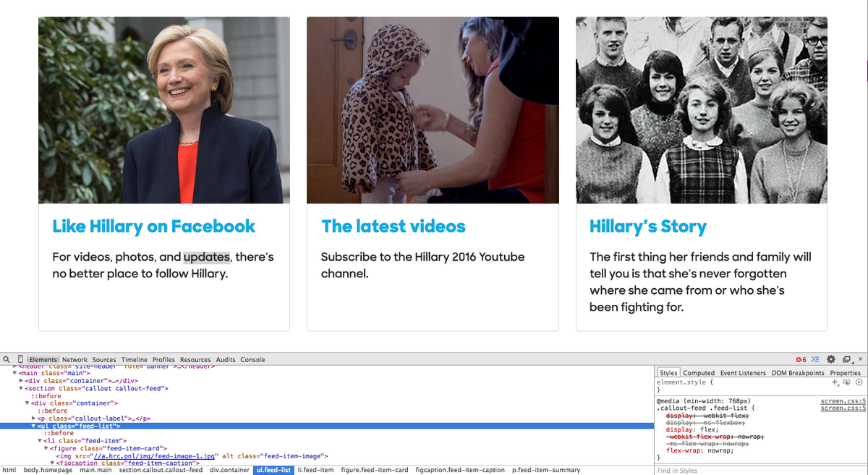Open the Computed styles tab
Screen dimensions: 868x475
tap(699, 373)
